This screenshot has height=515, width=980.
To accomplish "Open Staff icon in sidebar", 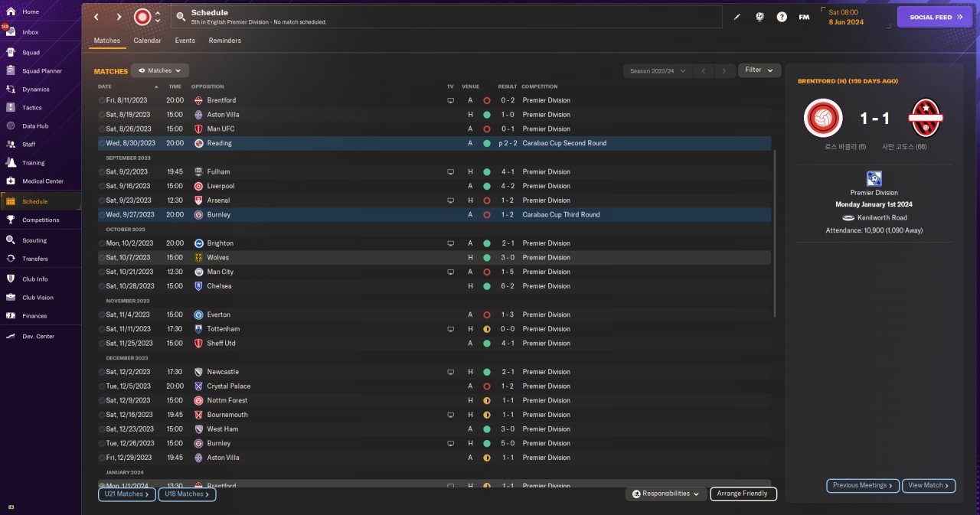I will click(x=11, y=144).
